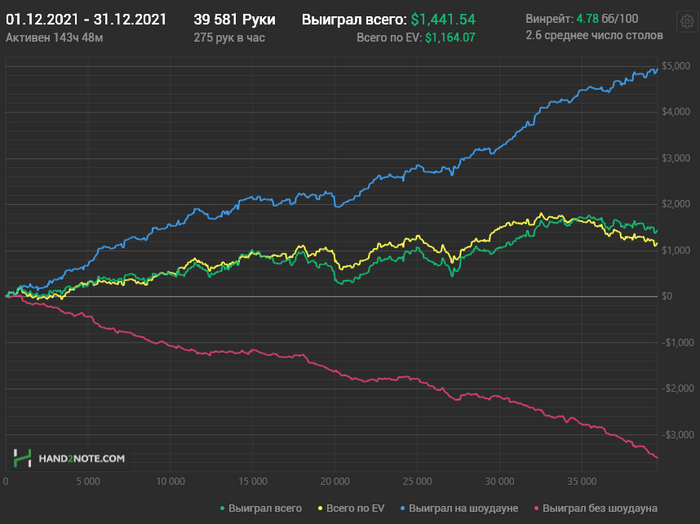Click the '39 581 Руки' hands count
The image size is (700, 524).
pyautogui.click(x=234, y=19)
